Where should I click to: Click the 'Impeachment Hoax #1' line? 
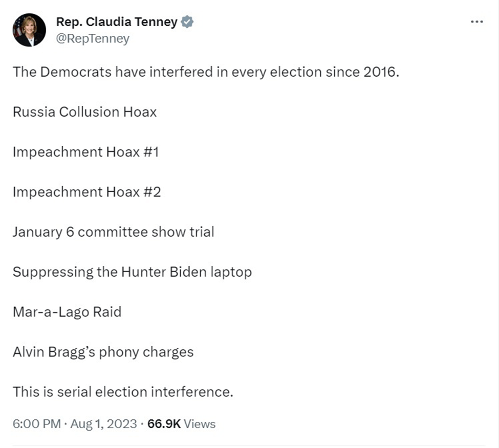point(85,151)
